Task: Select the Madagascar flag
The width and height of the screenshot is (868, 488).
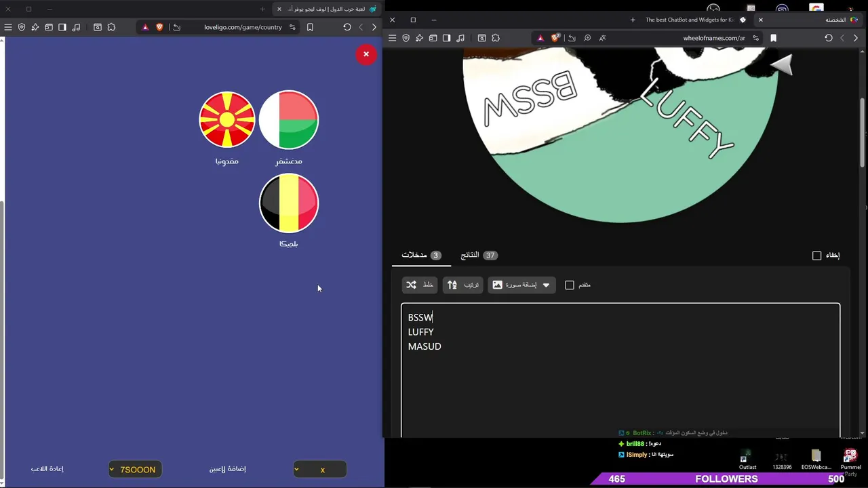Action: click(x=289, y=120)
